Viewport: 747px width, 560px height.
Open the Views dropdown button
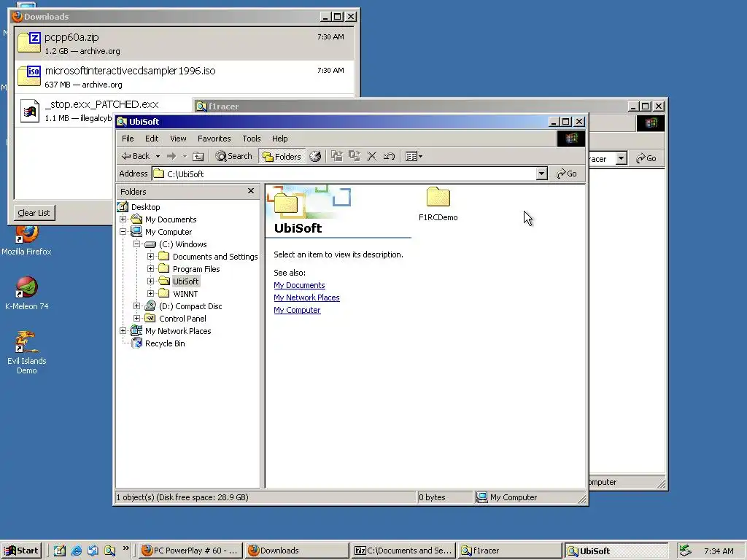[x=414, y=156]
